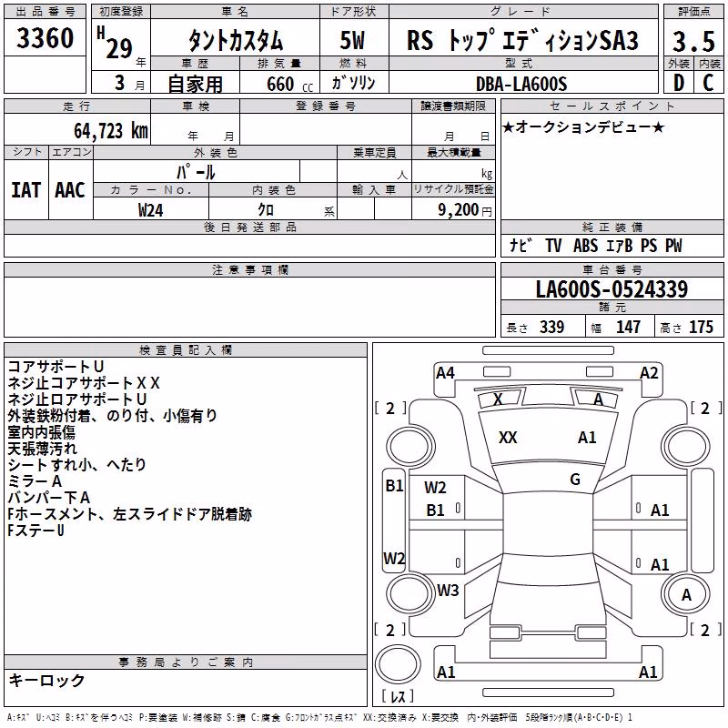Select the 車台番号 header label
728x728 pixels.
pyautogui.click(x=612, y=269)
